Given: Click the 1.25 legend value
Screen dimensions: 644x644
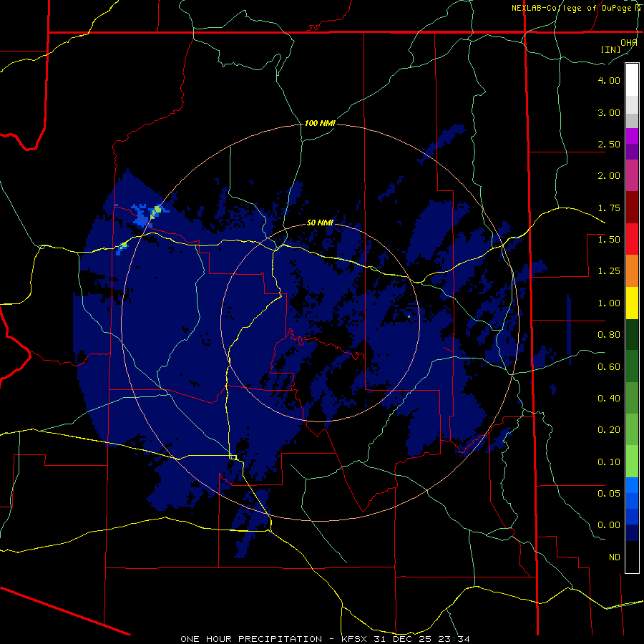Looking at the screenshot, I should point(609,271).
